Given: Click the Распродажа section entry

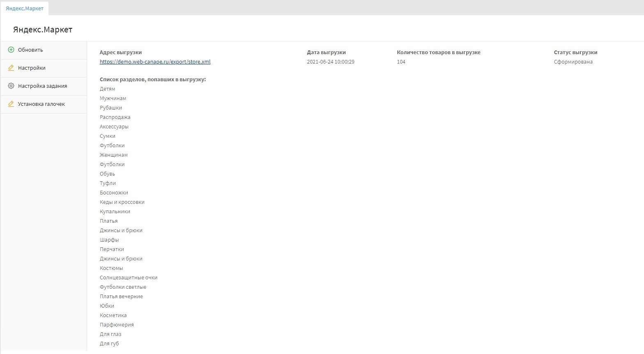Looking at the screenshot, I should [x=115, y=117].
